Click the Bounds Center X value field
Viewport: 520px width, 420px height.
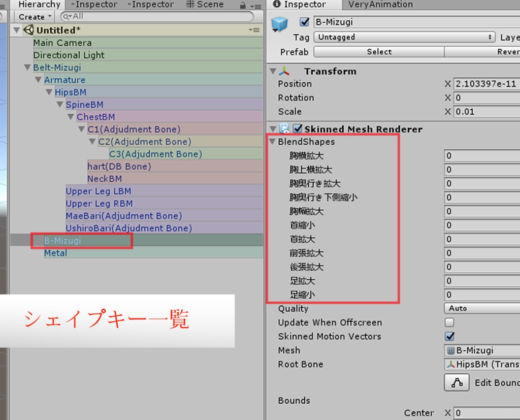point(487,413)
